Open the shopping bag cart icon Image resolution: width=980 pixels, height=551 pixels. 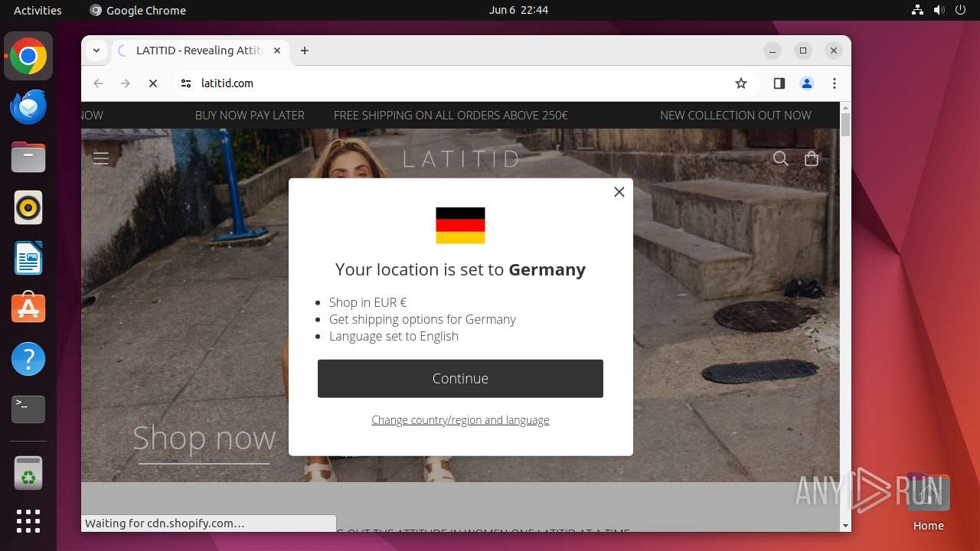(x=812, y=158)
